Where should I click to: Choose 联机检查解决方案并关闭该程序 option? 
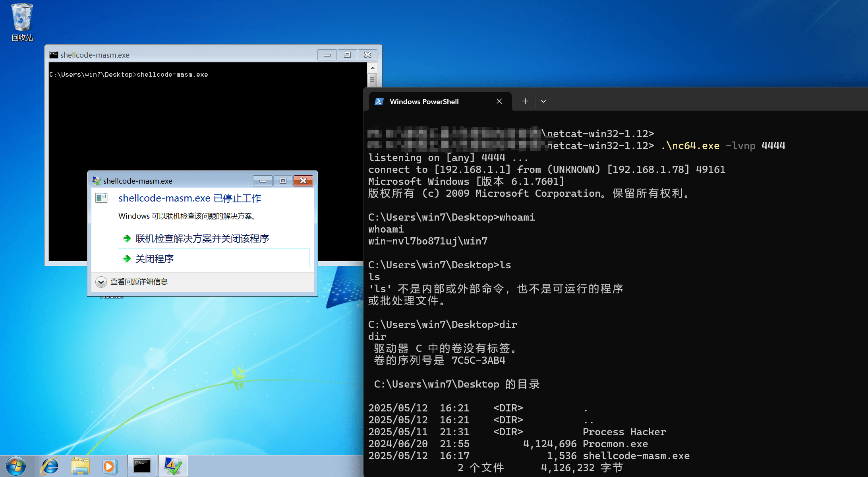202,238
